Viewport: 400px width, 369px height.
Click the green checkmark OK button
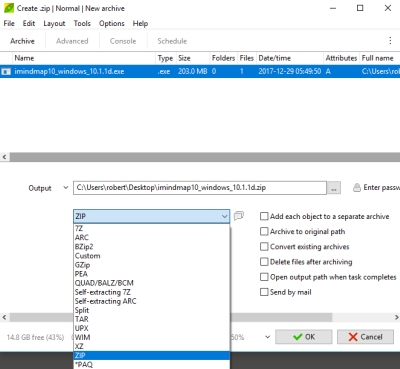[304, 337]
